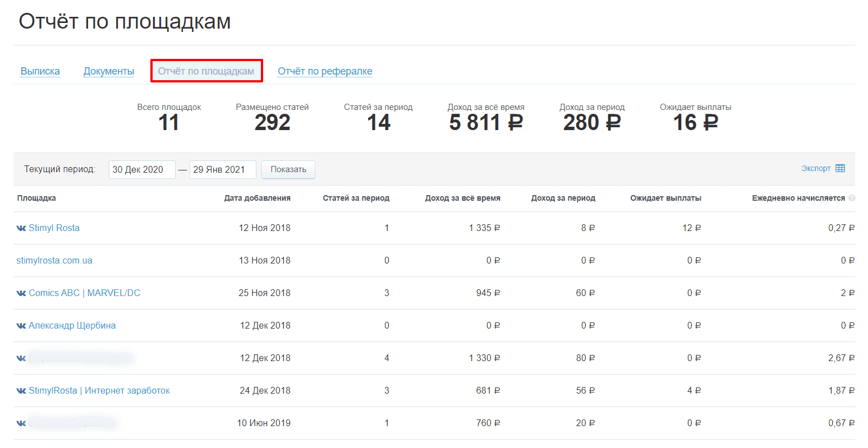868x448 pixels.
Task: Click the Экспорт link
Action: [x=816, y=168]
